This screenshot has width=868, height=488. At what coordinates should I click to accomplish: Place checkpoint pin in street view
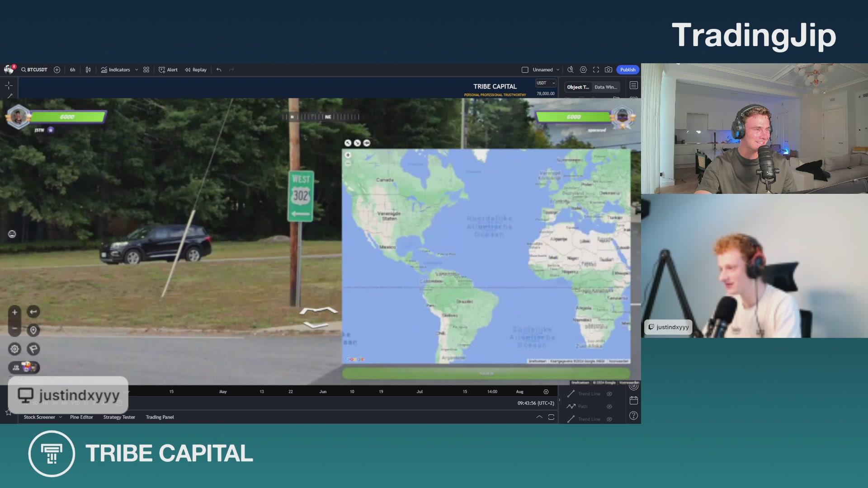click(x=33, y=330)
